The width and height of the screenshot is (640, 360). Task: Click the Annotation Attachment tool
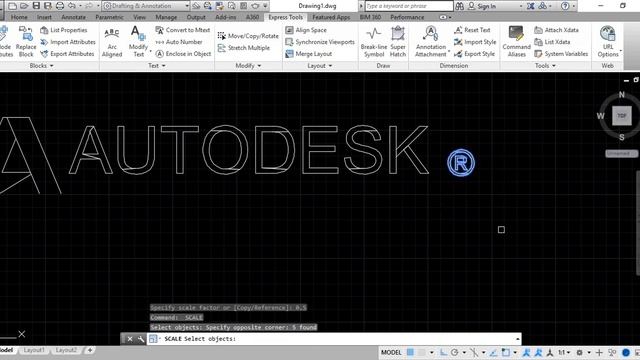pos(431,41)
